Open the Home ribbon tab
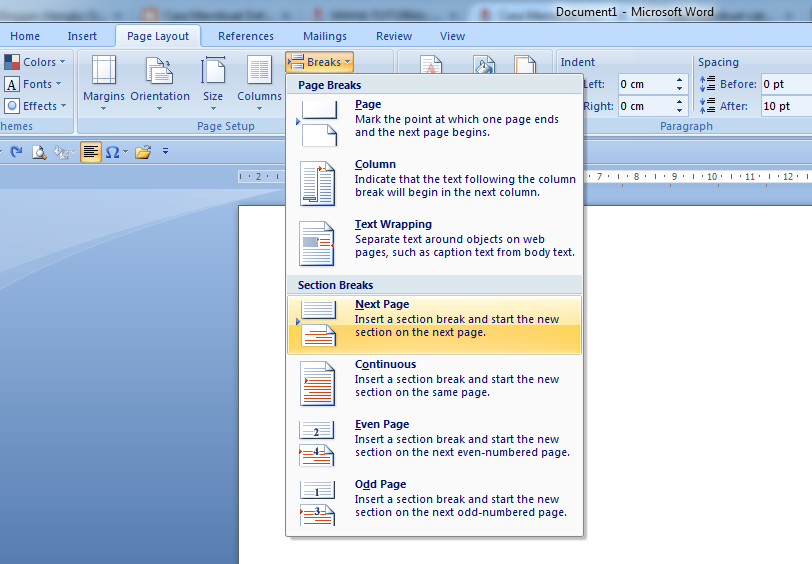Viewport: 812px width, 564px height. (25, 36)
